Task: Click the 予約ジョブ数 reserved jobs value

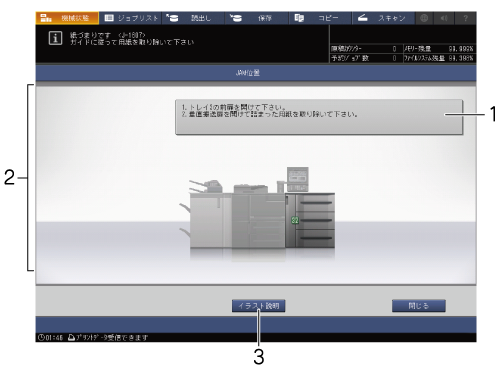Action: [x=394, y=58]
